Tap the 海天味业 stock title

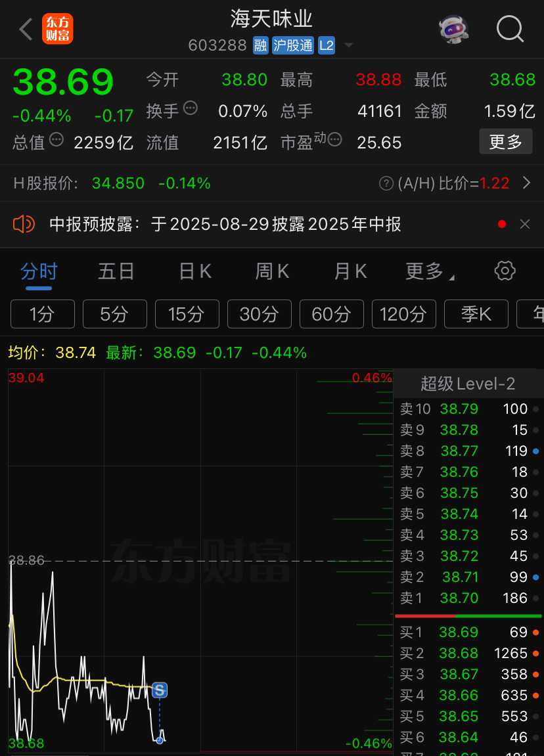[x=271, y=19]
